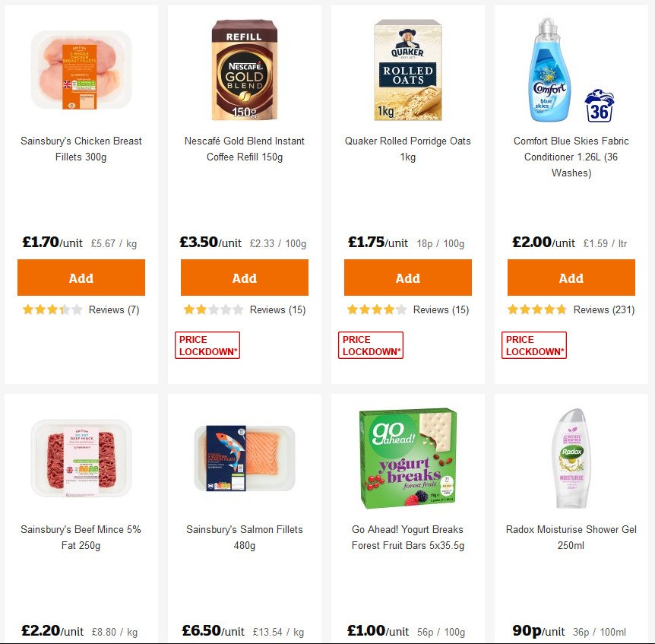Read Reviews (15) for Nescafé coffee
This screenshot has width=655, height=644.
(x=277, y=309)
